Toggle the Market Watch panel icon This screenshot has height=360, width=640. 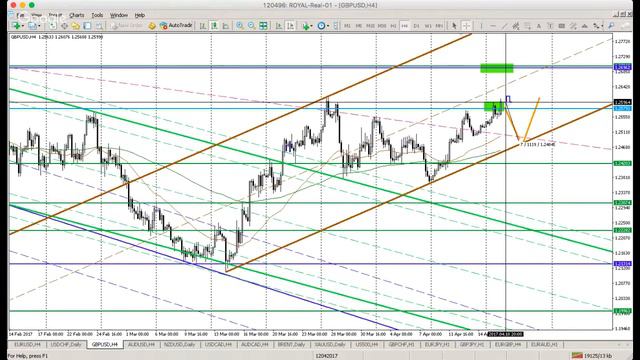[x=53, y=26]
